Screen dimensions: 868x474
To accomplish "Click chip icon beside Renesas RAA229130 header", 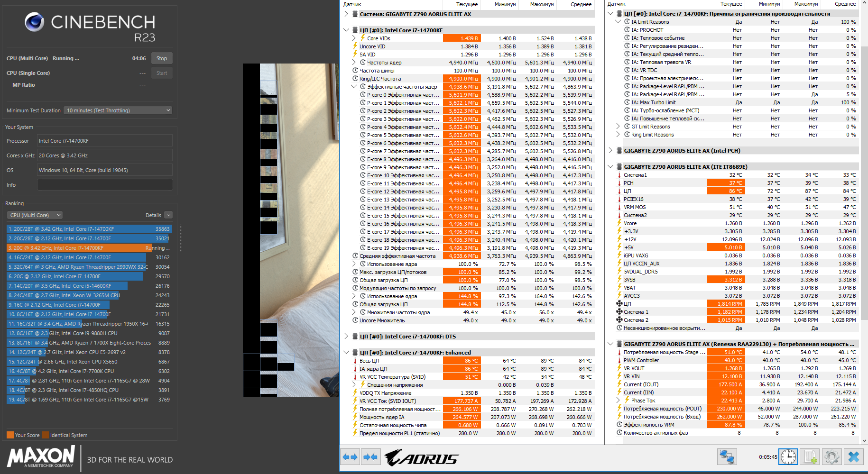I will pos(619,344).
